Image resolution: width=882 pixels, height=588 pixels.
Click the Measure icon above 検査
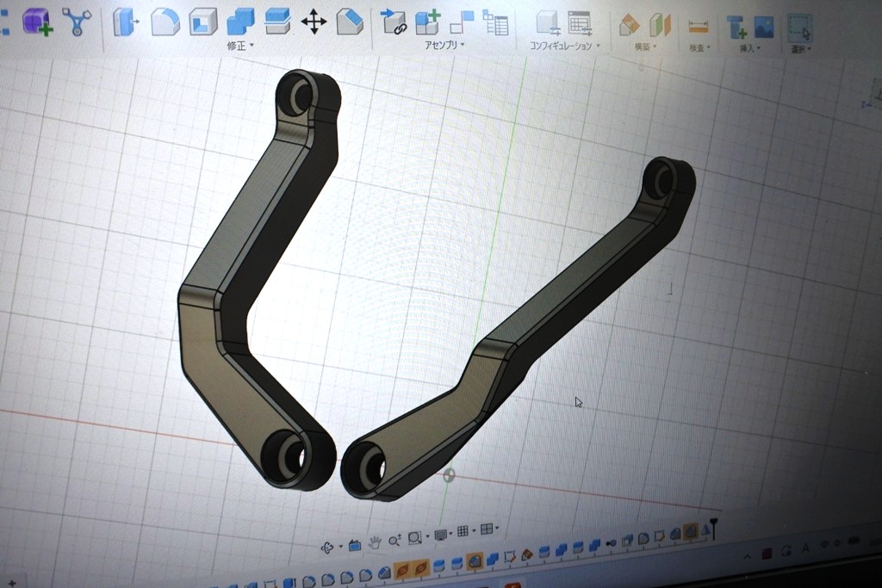(x=698, y=27)
